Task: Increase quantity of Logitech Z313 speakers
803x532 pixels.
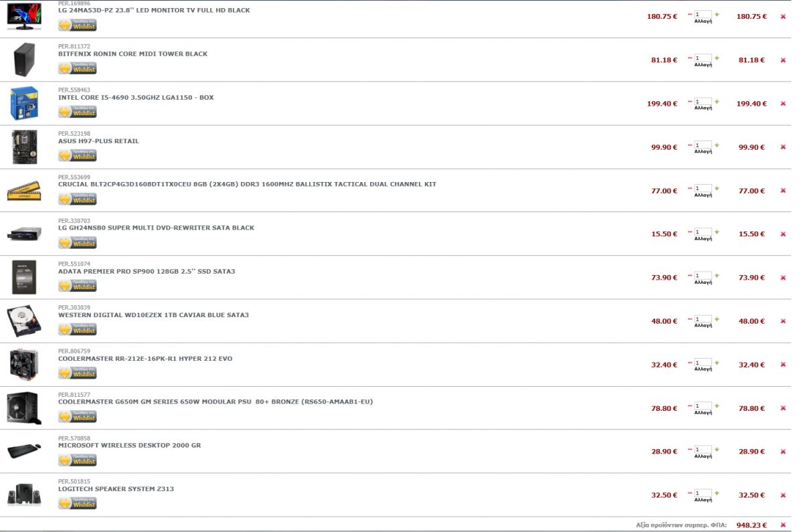Action: [717, 493]
